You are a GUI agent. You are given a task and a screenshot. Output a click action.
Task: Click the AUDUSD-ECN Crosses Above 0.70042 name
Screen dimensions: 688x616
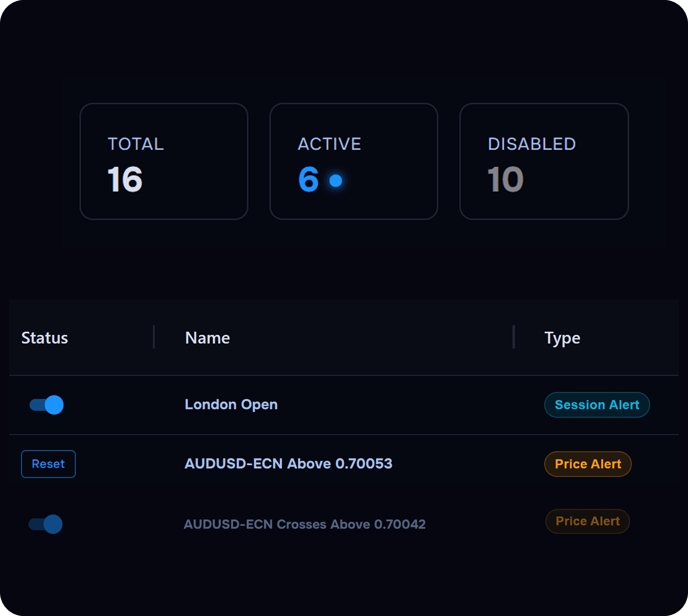tap(305, 524)
